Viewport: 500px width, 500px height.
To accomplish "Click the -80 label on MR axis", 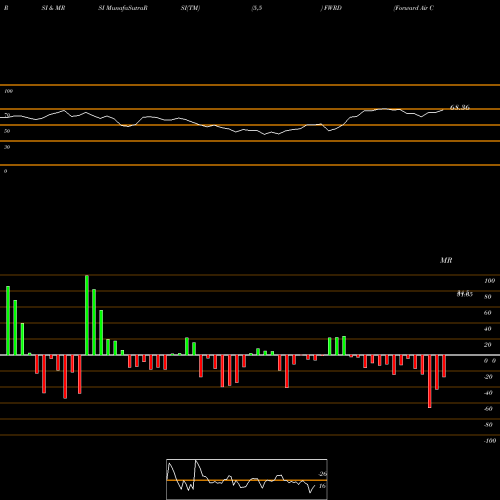I will coord(488,425).
